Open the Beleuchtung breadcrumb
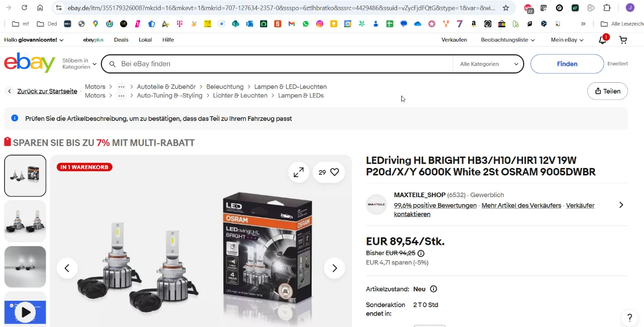 [225, 87]
